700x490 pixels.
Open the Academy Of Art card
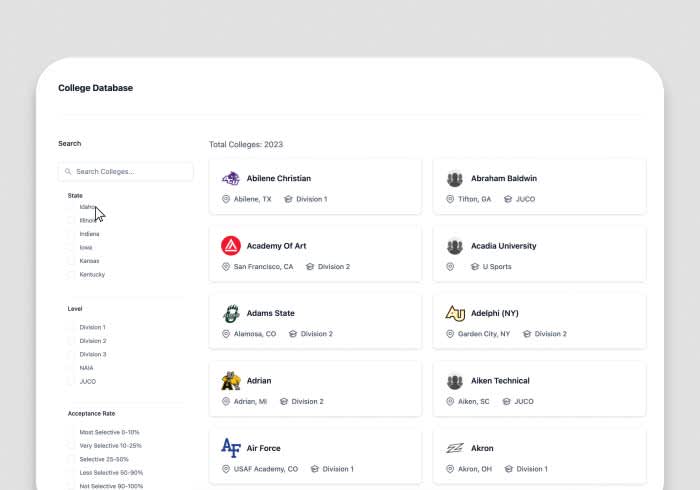click(315, 254)
